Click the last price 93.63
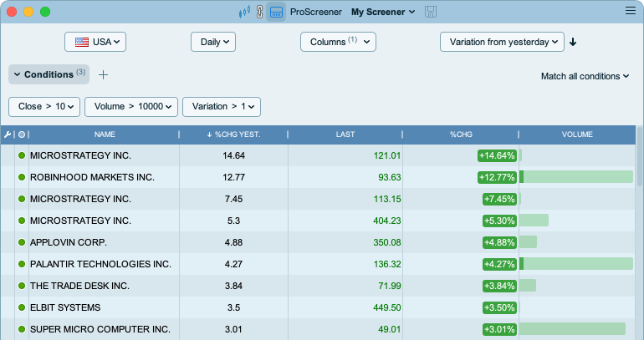 (390, 177)
